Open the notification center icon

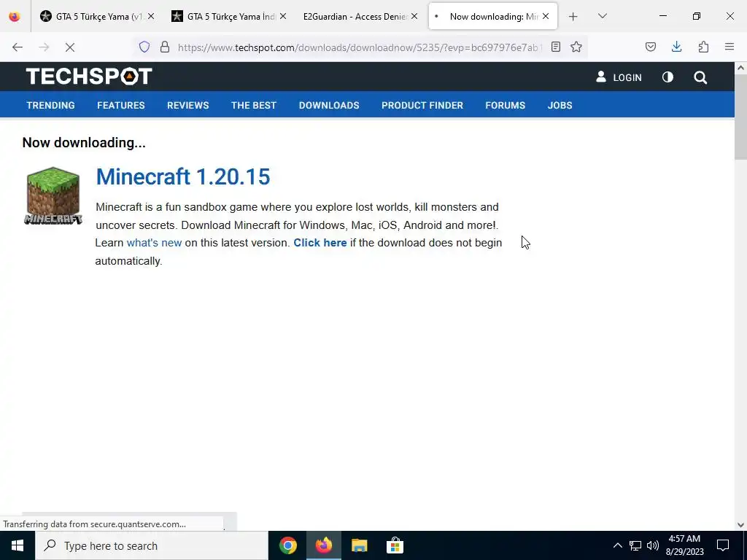tap(723, 545)
